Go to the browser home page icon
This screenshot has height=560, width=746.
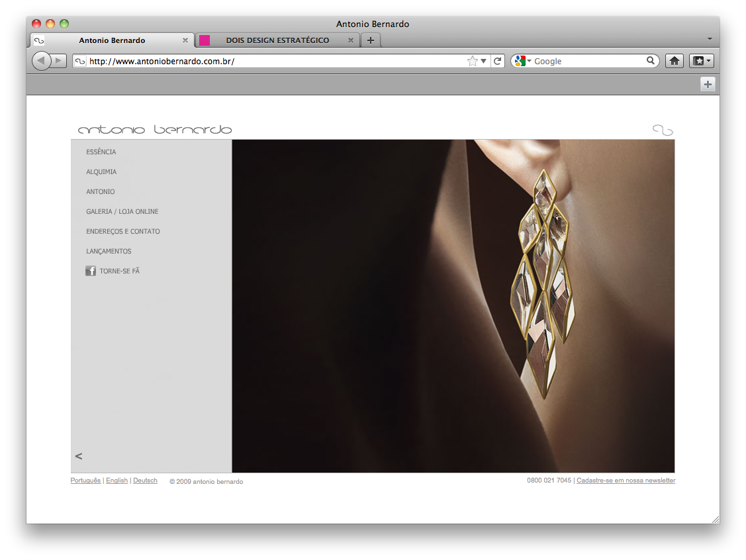(674, 61)
